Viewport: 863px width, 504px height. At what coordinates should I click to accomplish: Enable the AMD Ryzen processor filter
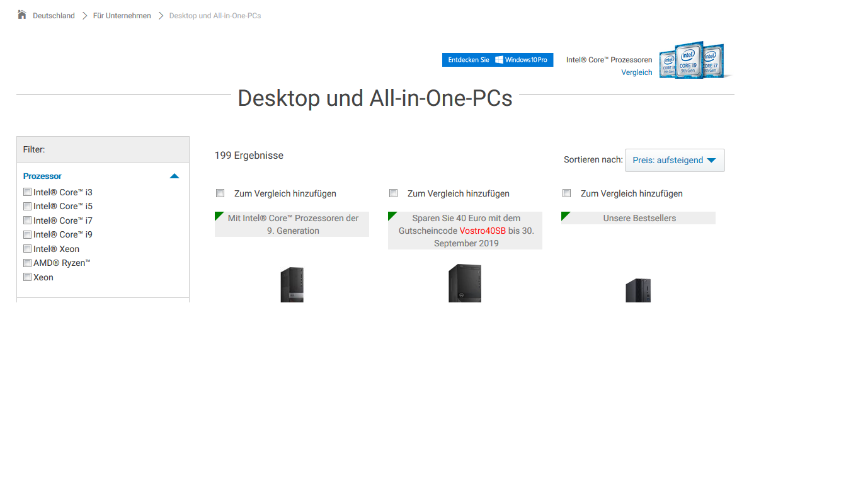[27, 263]
